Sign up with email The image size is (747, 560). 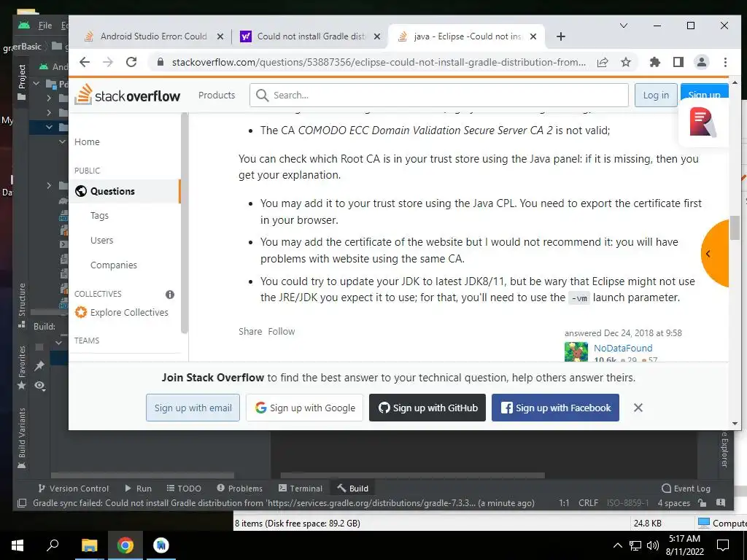click(x=193, y=408)
